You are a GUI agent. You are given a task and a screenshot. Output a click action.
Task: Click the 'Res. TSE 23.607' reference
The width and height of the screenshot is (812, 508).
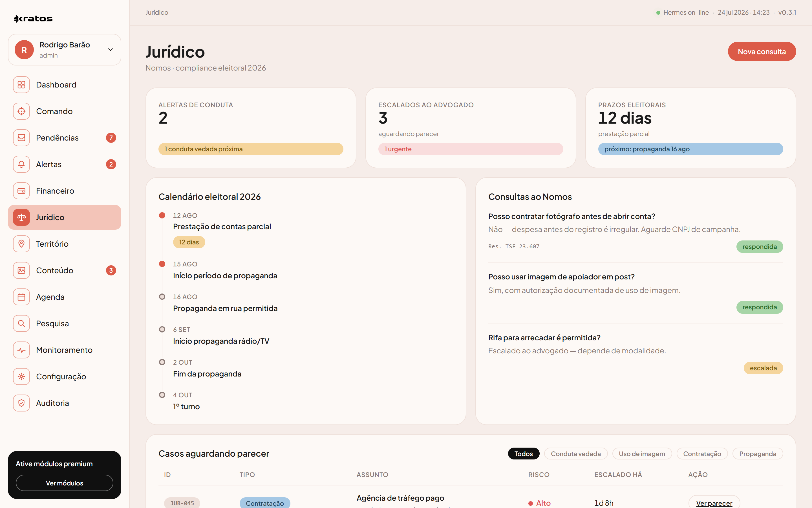pos(514,247)
